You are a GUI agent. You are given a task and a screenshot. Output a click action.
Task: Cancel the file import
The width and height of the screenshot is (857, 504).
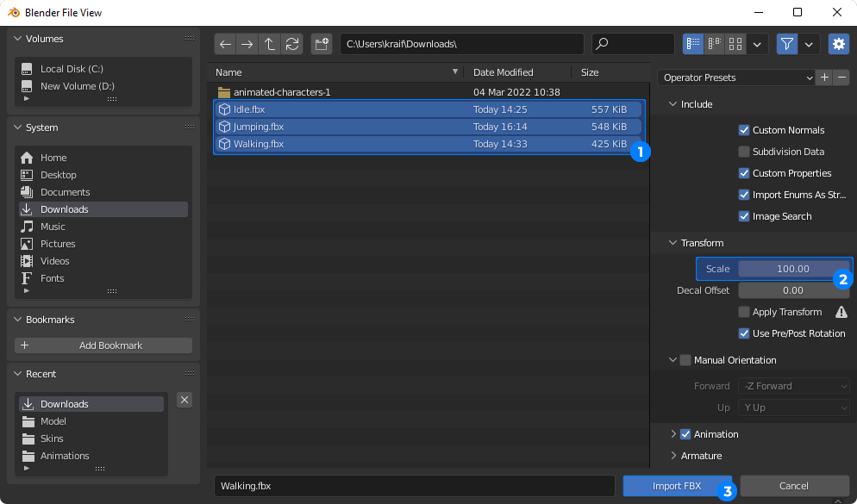click(794, 486)
